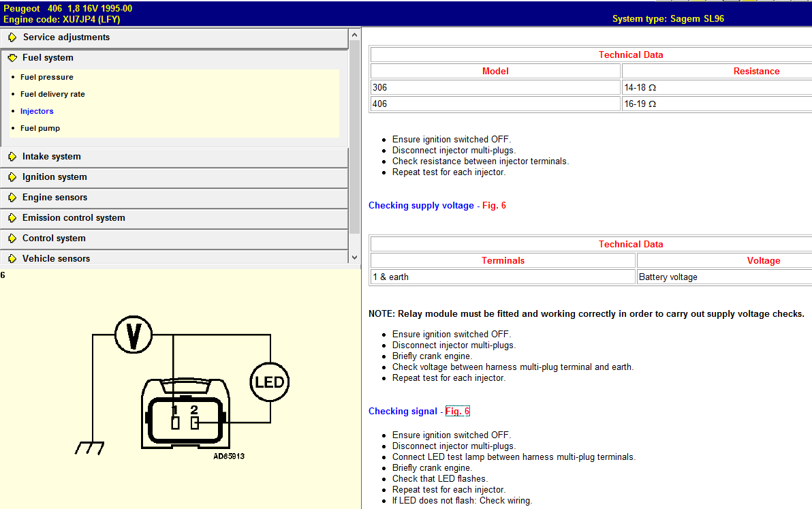
Task: Click the yellow arrow icon beside Intake system
Action: (x=12, y=157)
